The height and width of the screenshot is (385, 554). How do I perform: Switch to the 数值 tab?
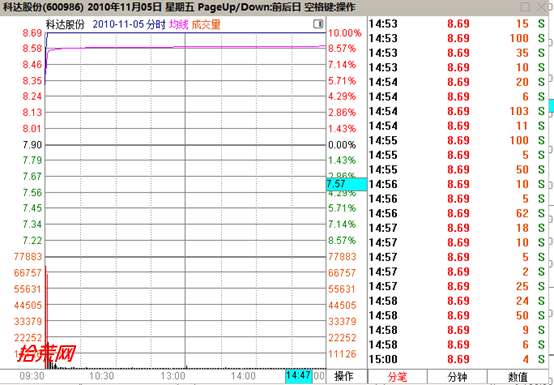coord(518,377)
